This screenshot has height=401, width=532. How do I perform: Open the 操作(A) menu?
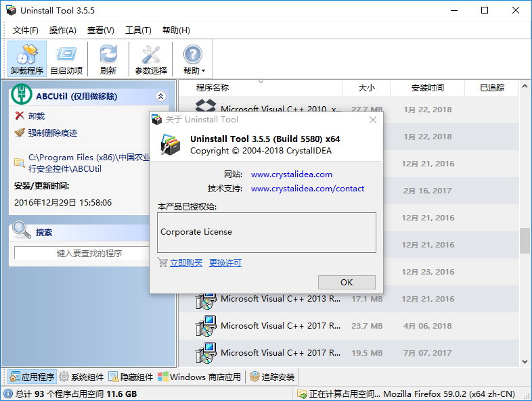click(63, 30)
